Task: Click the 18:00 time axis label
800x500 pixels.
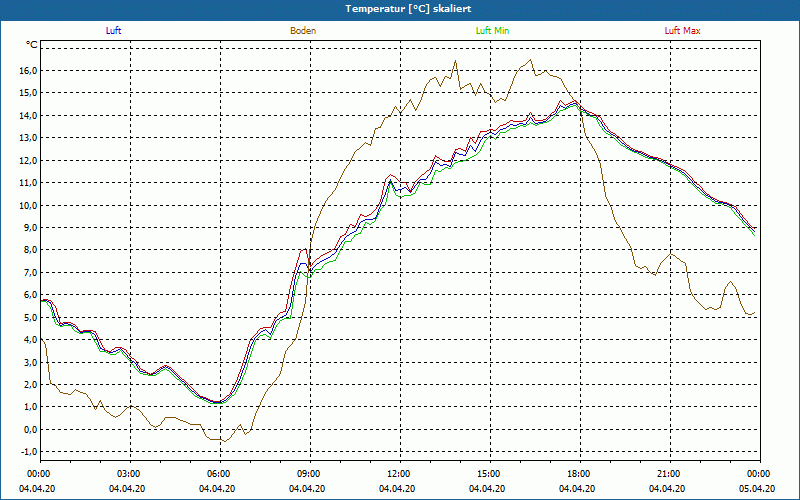Action: tap(580, 474)
